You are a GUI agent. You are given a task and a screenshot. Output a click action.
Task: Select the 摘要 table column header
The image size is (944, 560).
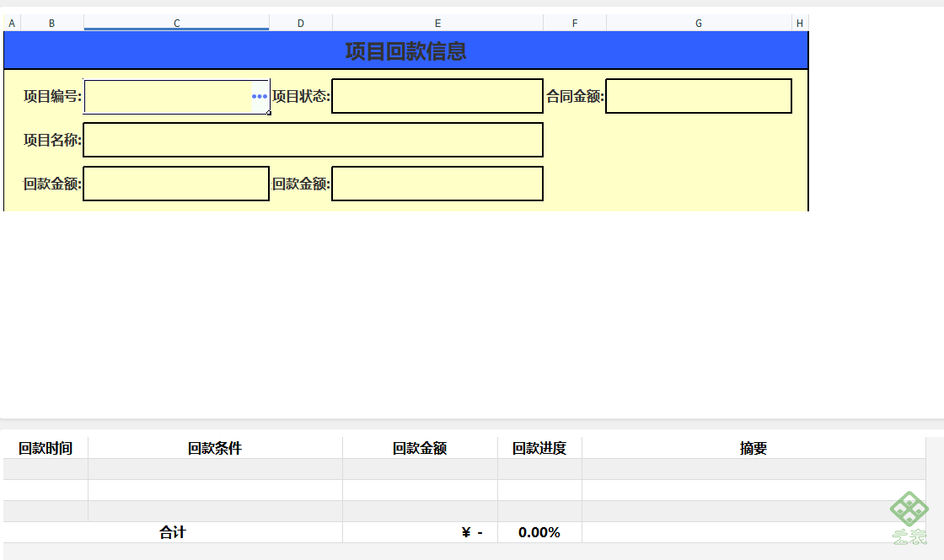pyautogui.click(x=754, y=448)
